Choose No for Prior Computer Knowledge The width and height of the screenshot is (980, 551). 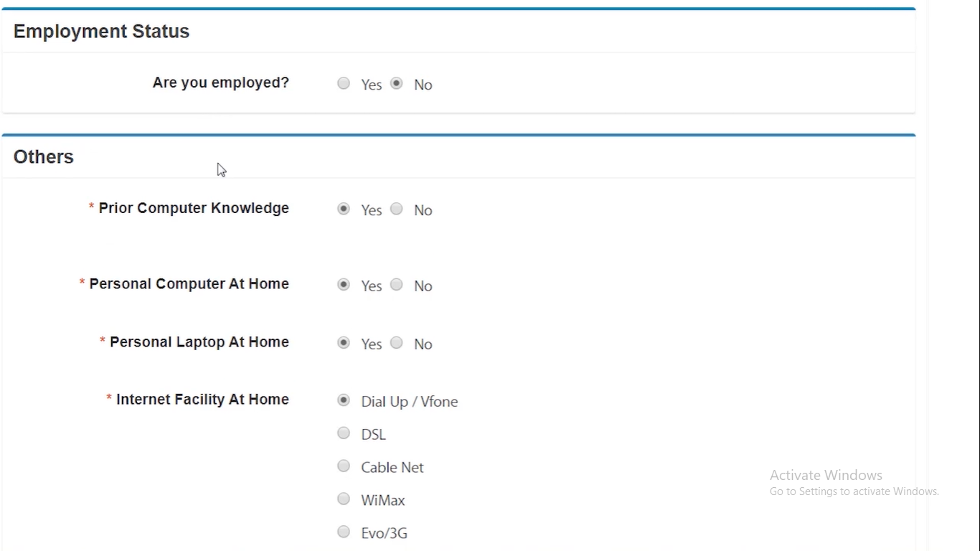tap(397, 209)
